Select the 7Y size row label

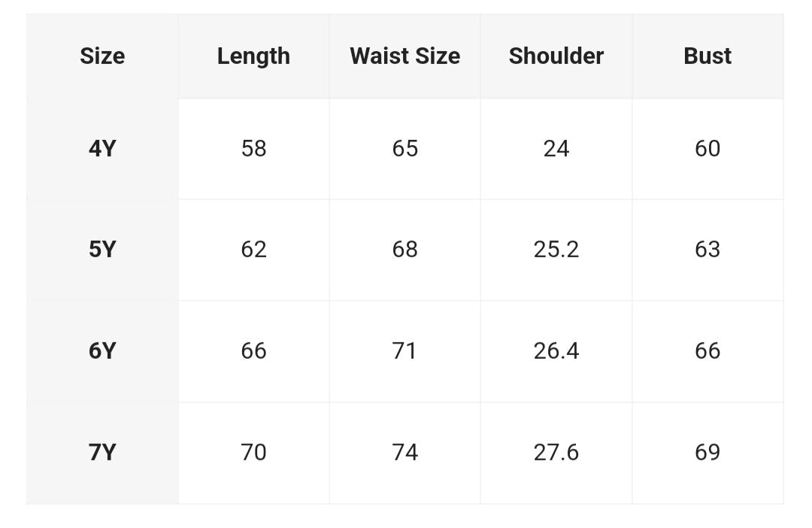(102, 453)
